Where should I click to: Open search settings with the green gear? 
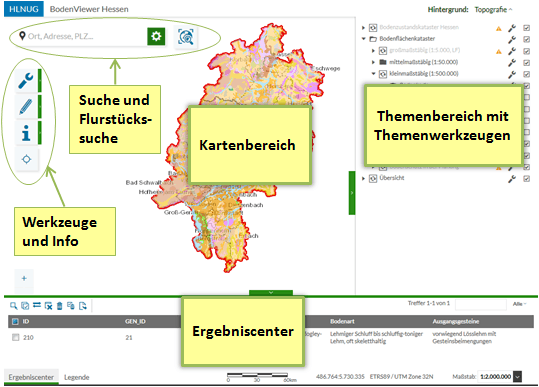(156, 36)
